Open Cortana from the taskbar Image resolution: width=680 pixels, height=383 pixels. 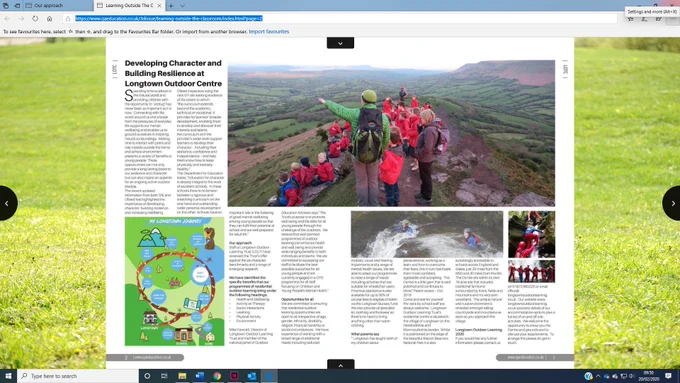pyautogui.click(x=147, y=376)
